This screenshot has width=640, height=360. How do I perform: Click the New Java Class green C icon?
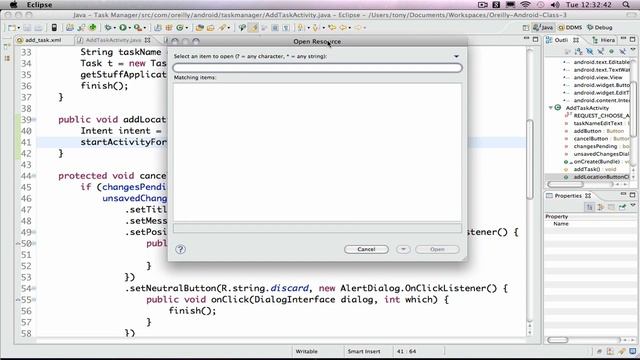pos(179,28)
